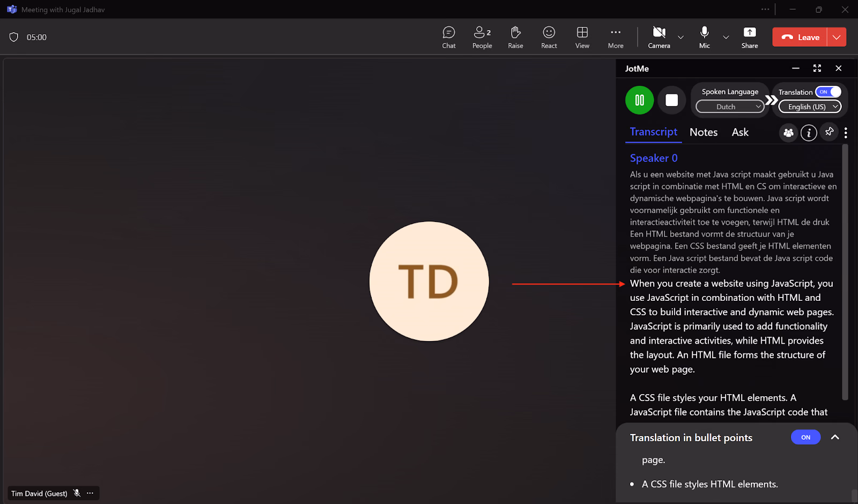Pin the JotMe panel
Viewport: 858px width, 504px height.
coord(829,131)
